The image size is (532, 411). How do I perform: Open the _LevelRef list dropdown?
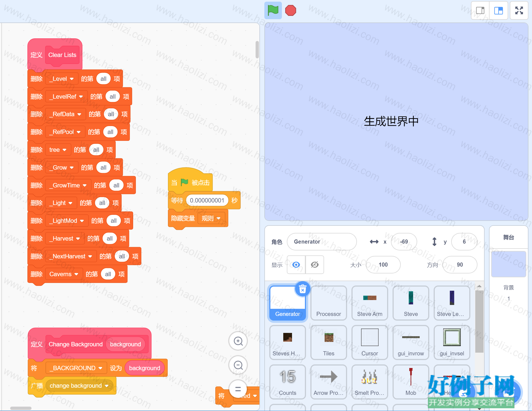(x=67, y=97)
